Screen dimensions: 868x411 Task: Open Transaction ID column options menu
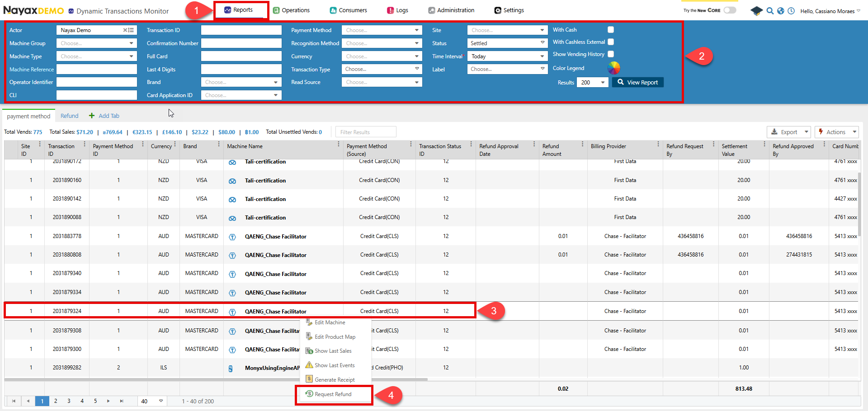(x=85, y=145)
